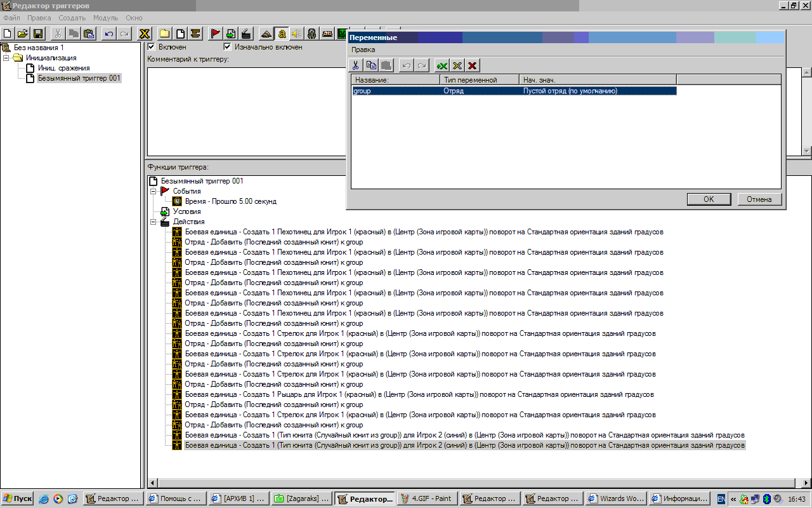The image size is (812, 508).
Task: Open the variables editor yellow X icon
Action: tap(145, 34)
